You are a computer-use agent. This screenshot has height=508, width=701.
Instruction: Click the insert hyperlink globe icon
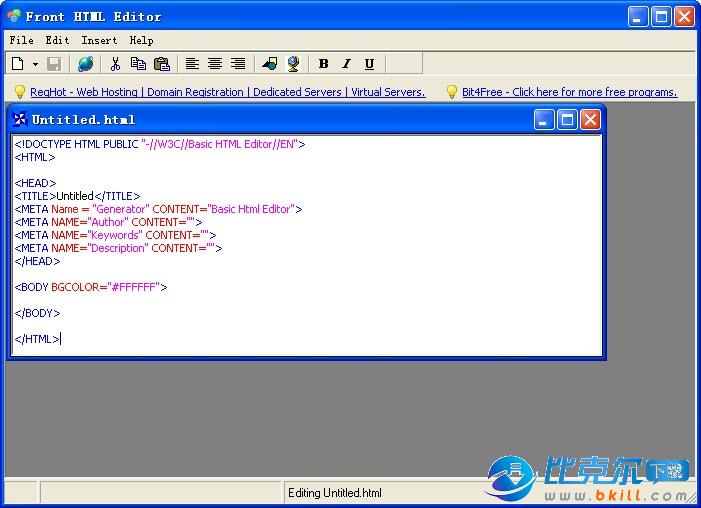[x=293, y=64]
